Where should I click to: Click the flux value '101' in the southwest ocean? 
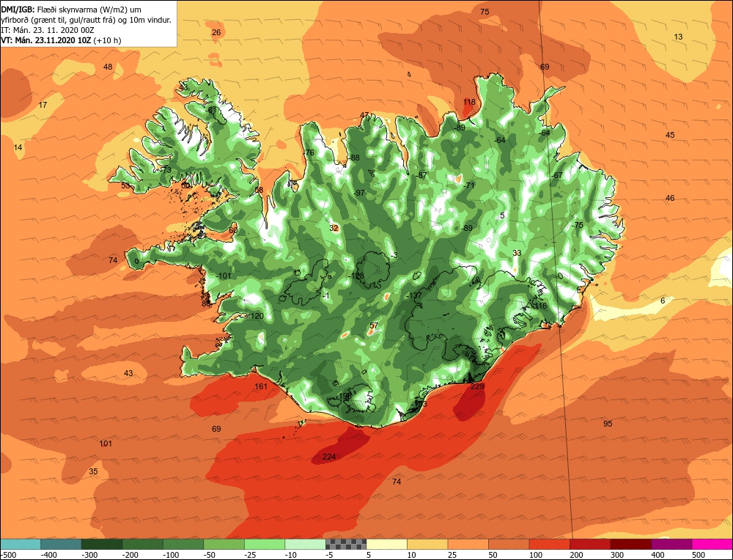click(x=106, y=443)
